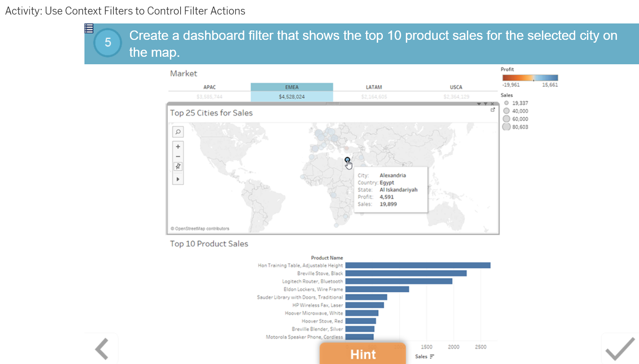Click the Hoover Microwave, White bar
This screenshot has height=364, width=639.
[x=362, y=313]
